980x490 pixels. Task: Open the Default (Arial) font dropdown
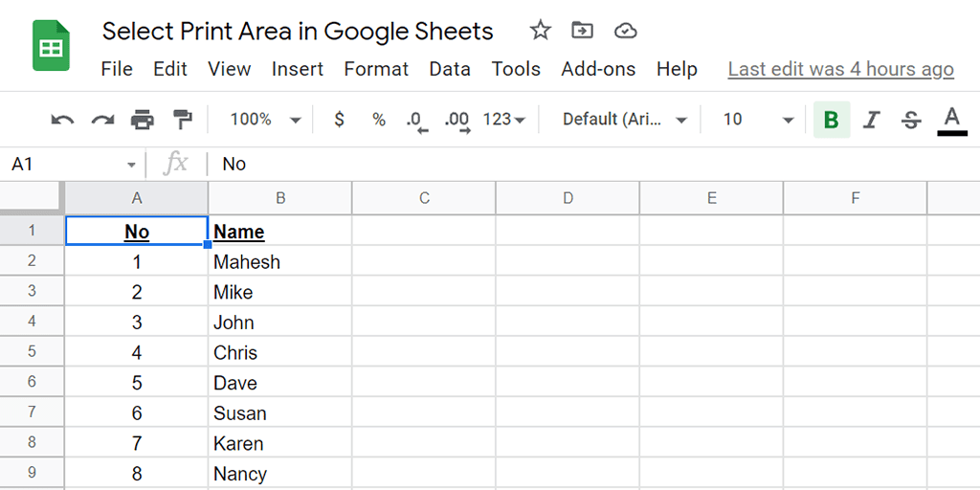625,119
